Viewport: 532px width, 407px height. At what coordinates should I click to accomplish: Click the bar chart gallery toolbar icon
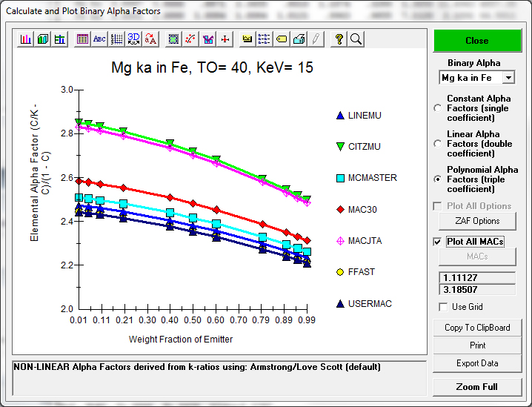pos(26,39)
